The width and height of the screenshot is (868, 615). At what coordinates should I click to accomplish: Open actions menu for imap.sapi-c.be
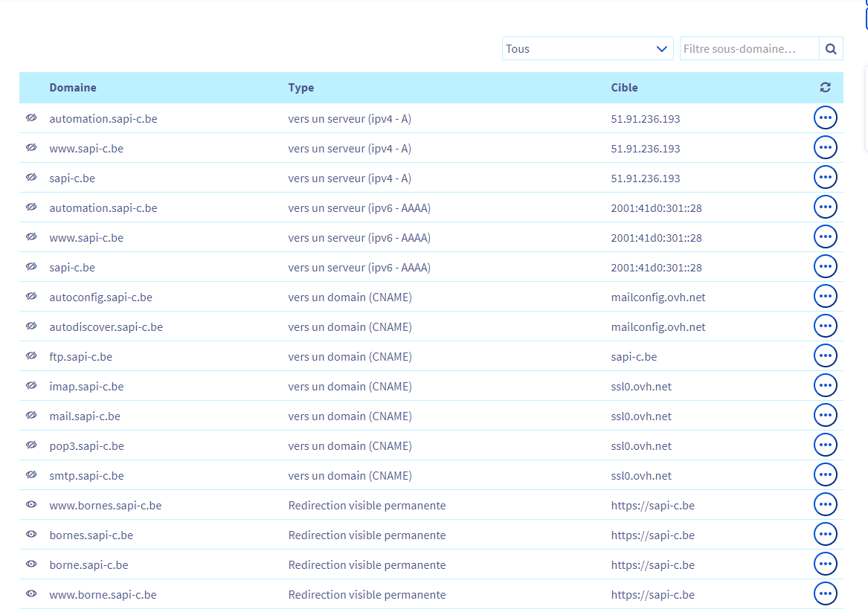tap(825, 385)
